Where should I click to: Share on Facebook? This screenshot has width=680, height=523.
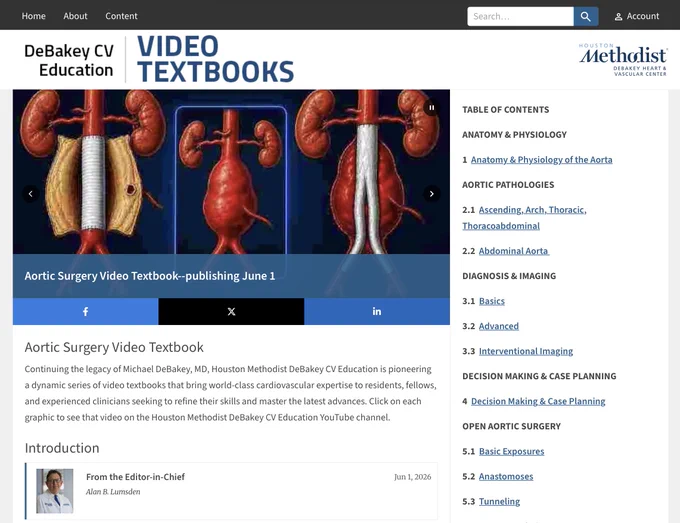[x=85, y=311]
